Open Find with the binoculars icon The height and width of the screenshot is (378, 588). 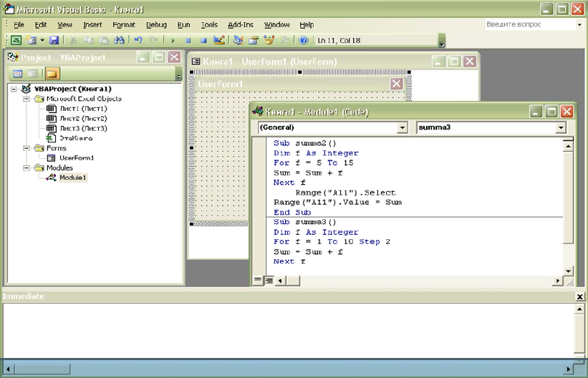click(119, 40)
